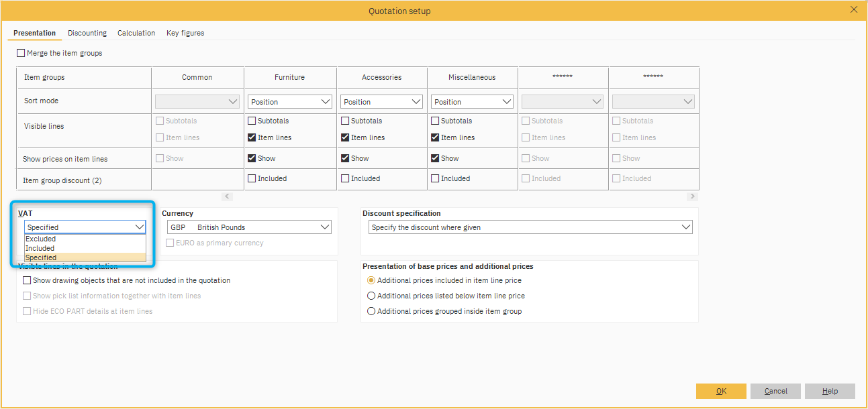Switch to the Discounting tab
This screenshot has height=409, width=868.
(x=87, y=33)
